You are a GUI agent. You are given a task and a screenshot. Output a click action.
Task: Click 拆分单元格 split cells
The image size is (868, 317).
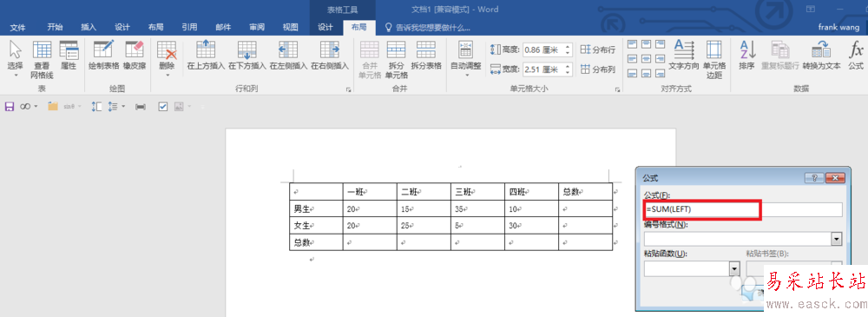click(397, 60)
